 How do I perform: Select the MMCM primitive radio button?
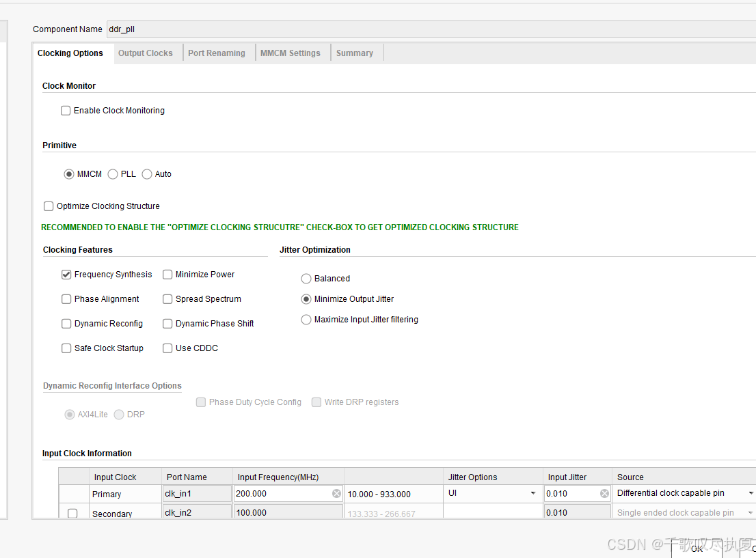pyautogui.click(x=69, y=174)
